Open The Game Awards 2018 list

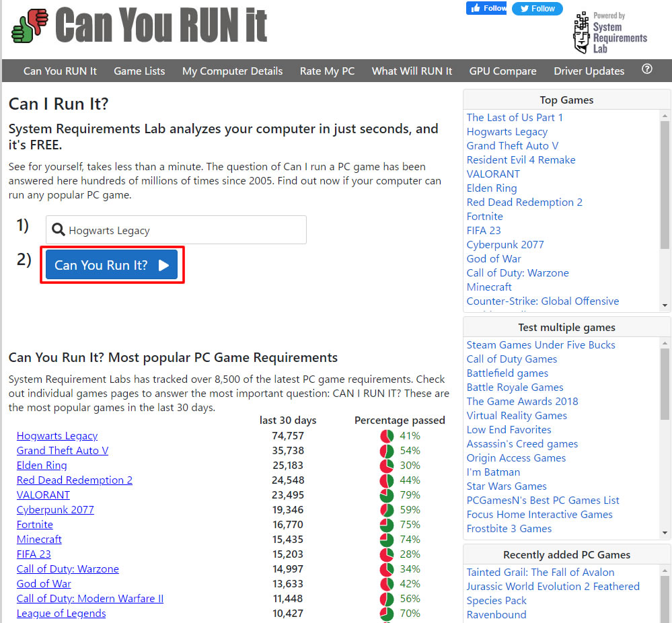point(522,402)
